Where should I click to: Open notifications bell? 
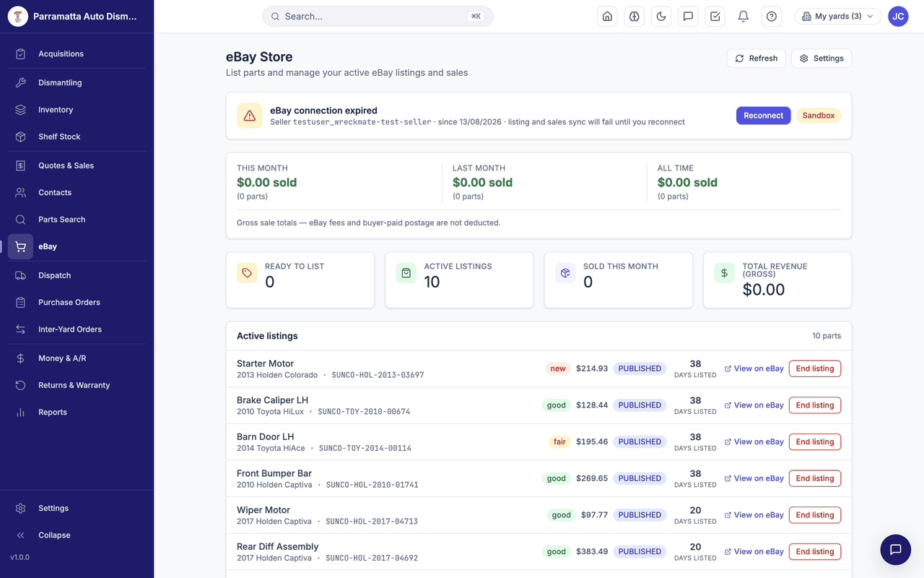tap(743, 17)
